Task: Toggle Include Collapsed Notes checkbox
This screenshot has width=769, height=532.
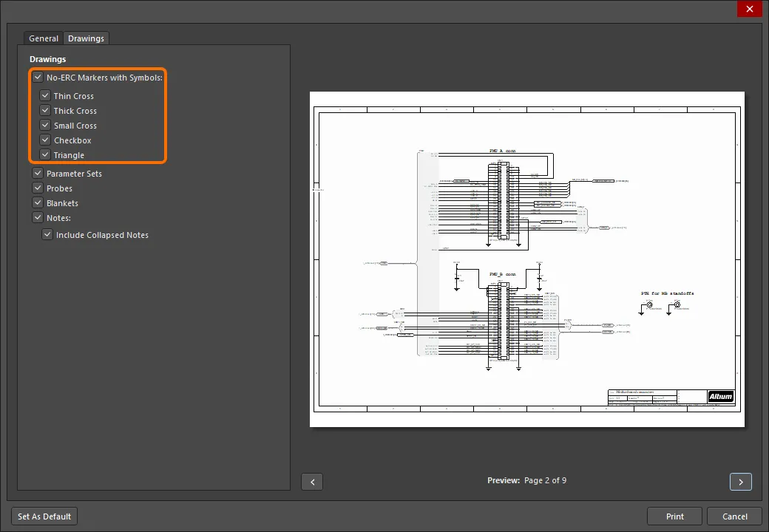Action: 47,234
